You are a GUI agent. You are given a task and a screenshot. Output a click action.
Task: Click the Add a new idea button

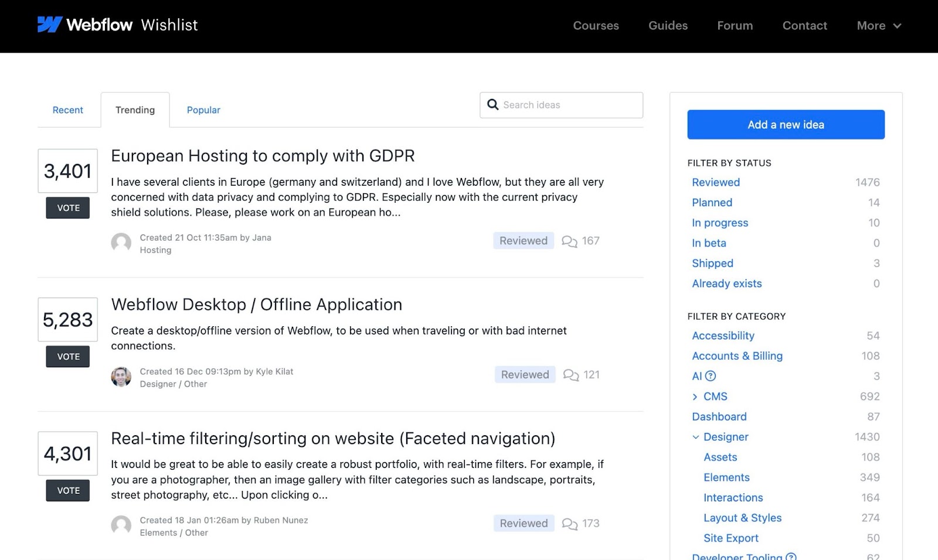(786, 125)
